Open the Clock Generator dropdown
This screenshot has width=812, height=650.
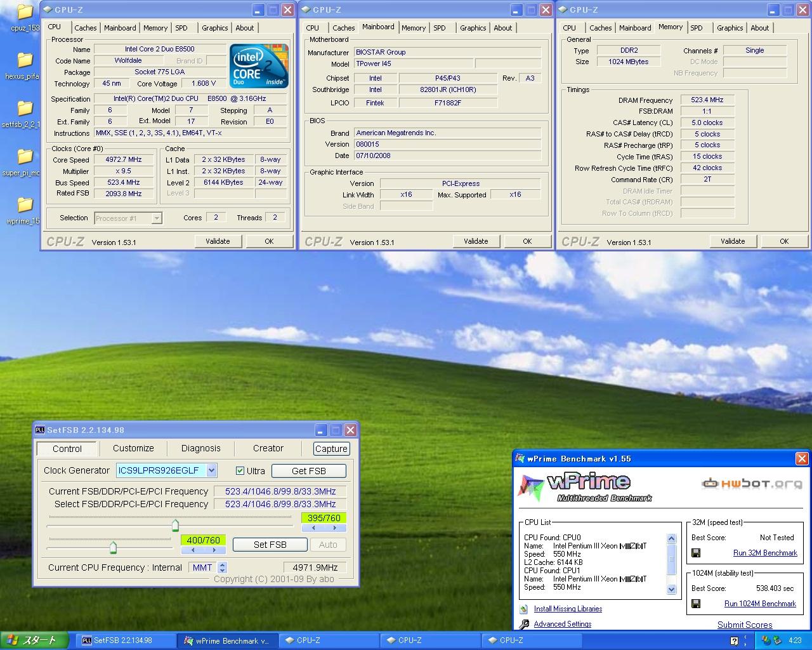[212, 470]
